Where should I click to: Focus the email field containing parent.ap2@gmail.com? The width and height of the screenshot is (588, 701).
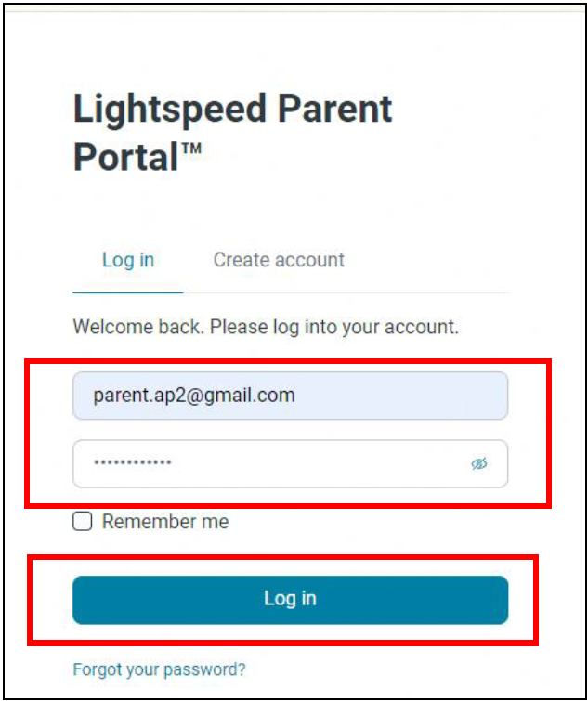290,396
